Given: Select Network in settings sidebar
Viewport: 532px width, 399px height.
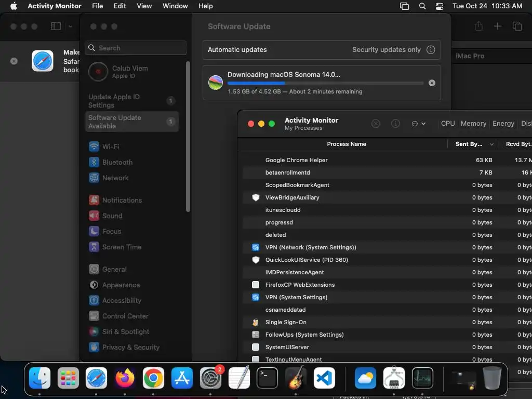Looking at the screenshot, I should (131, 178).
